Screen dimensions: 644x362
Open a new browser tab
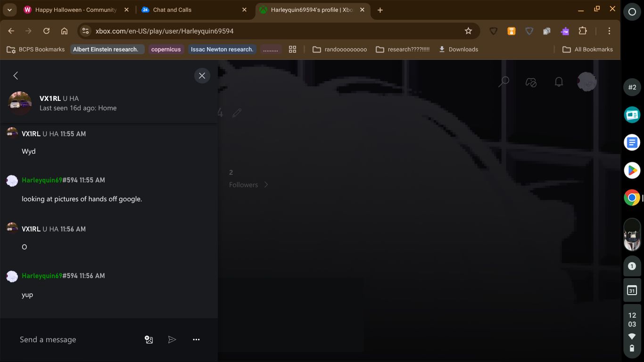pos(380,10)
